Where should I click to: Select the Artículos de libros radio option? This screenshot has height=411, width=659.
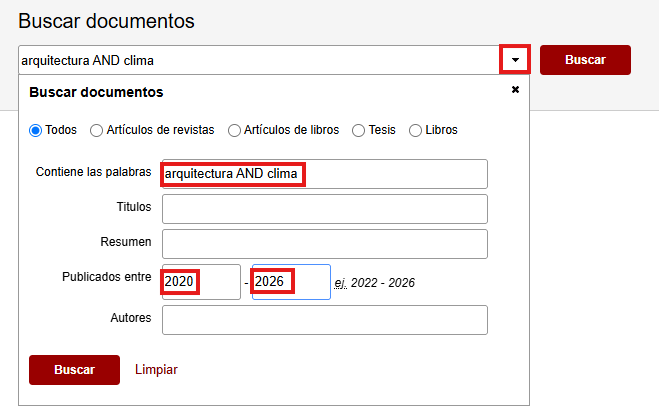point(234,130)
